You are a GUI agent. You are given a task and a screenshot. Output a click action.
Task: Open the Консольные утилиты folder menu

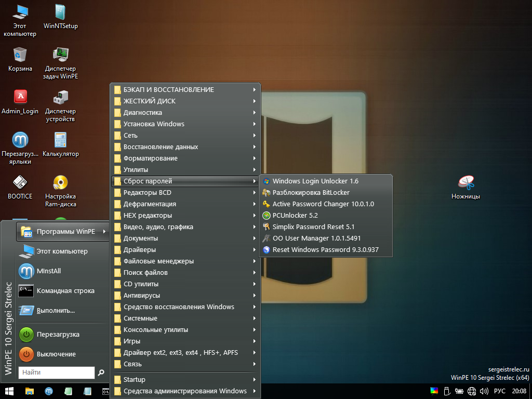tap(185, 330)
